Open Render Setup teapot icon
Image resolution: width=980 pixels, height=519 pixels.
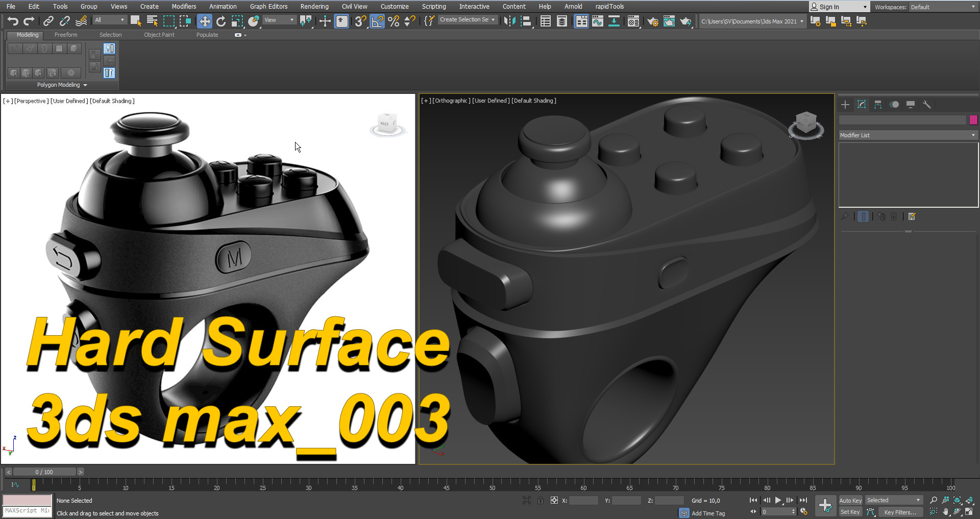[x=653, y=21]
